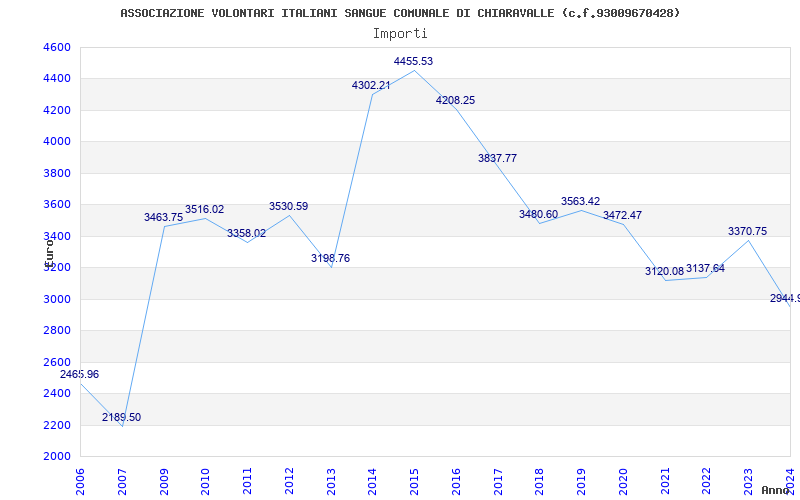This screenshot has width=800, height=500.
Task: Click the 'Anno' x-axis label
Action: (x=776, y=490)
